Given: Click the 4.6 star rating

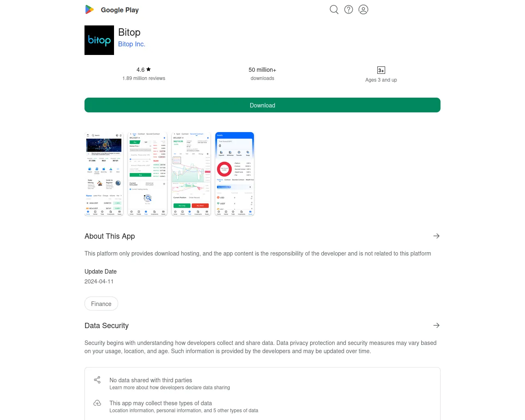Looking at the screenshot, I should click(x=144, y=70).
